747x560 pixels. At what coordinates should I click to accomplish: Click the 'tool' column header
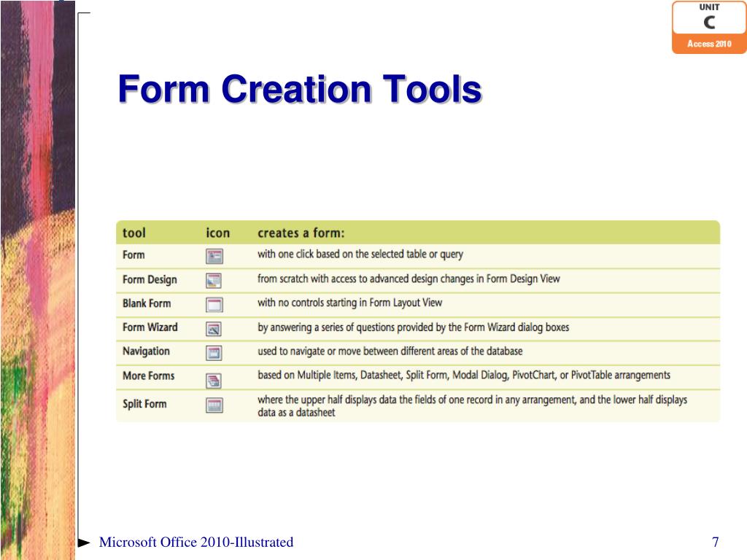point(134,233)
